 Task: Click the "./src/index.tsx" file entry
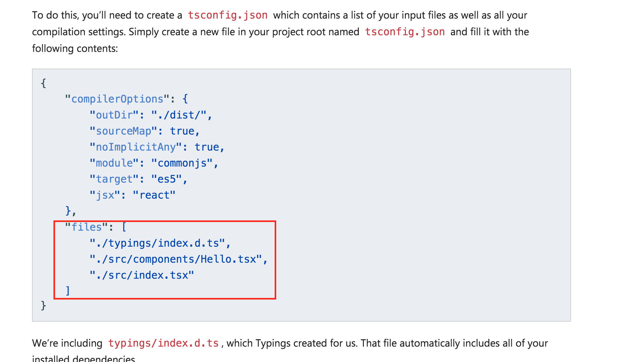142,275
